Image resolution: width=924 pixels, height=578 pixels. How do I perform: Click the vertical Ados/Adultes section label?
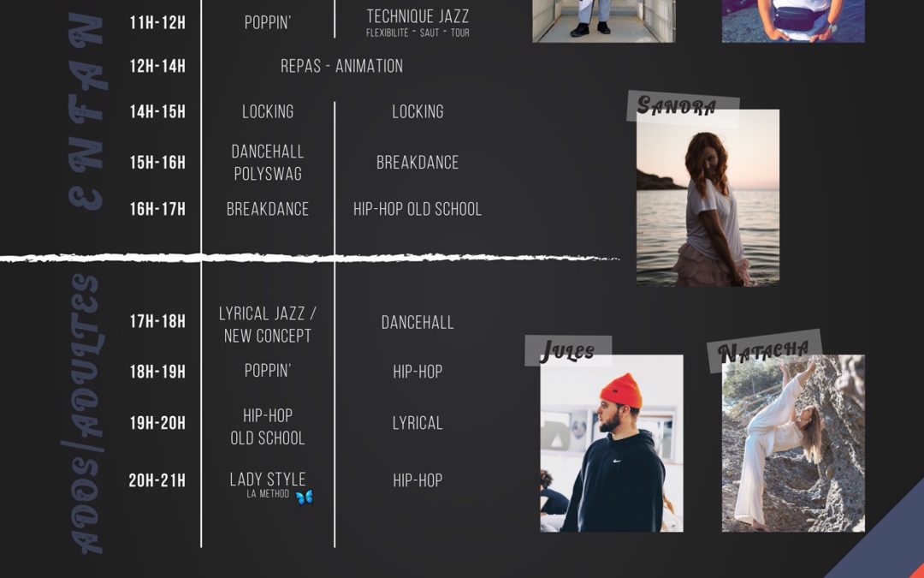click(x=86, y=413)
